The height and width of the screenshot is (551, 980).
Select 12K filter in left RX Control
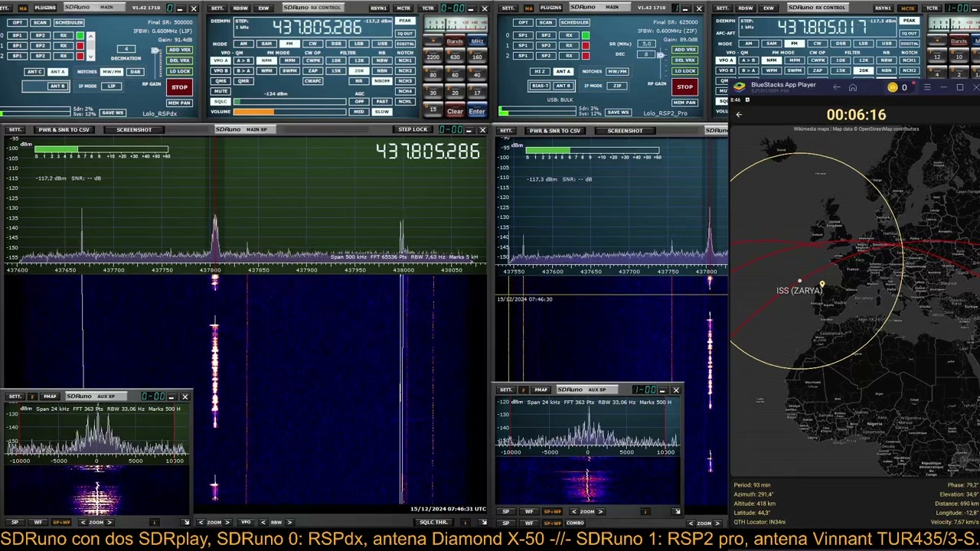click(359, 60)
